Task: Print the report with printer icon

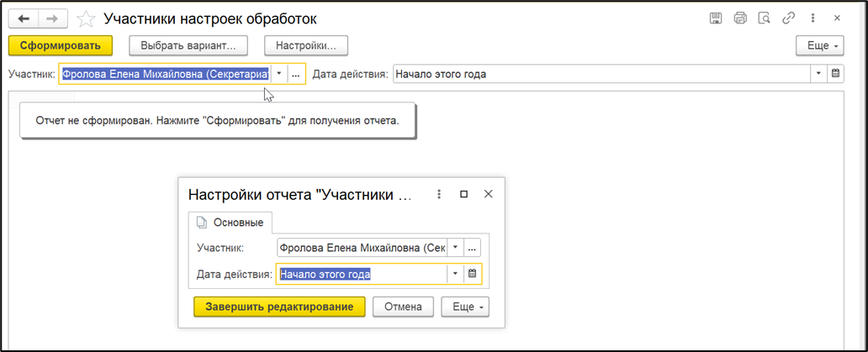Action: (x=740, y=18)
